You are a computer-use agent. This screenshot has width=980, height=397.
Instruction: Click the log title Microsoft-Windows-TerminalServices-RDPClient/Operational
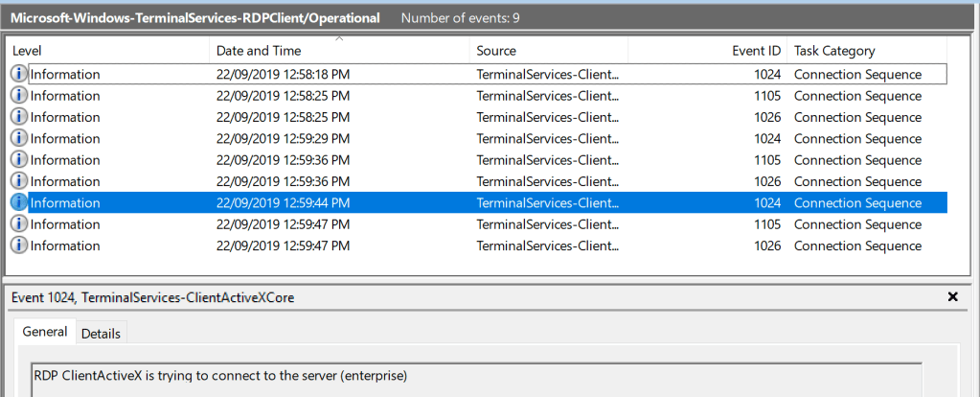(195, 17)
